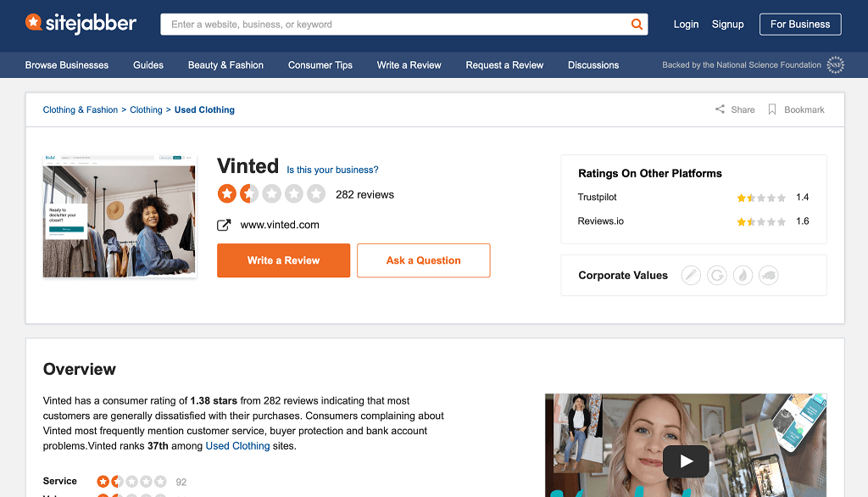Click the orange search magnifier icon
This screenshot has width=868, height=497.
click(637, 25)
